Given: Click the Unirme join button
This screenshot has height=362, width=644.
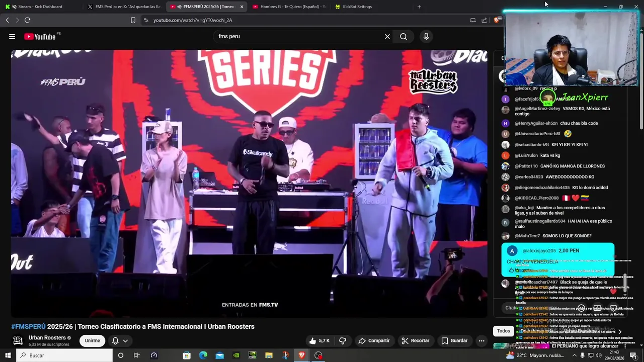Looking at the screenshot, I should coord(92,341).
